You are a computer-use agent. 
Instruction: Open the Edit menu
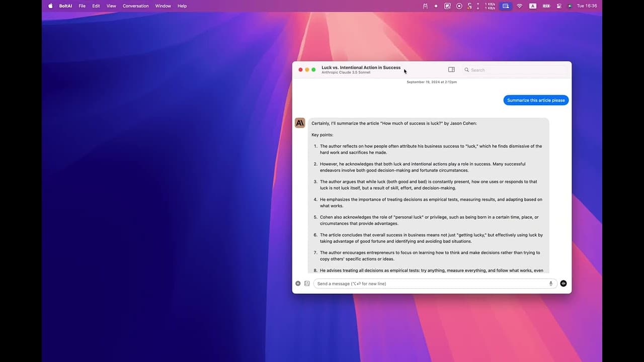pyautogui.click(x=96, y=6)
